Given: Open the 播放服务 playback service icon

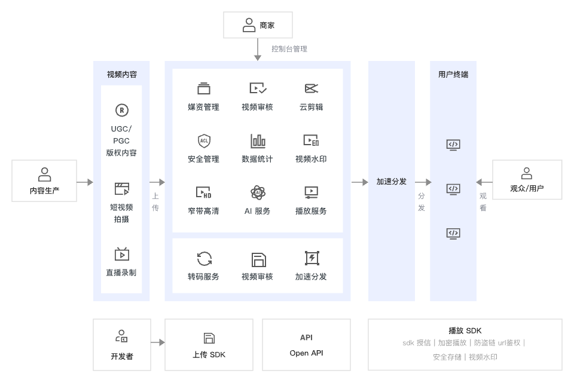Looking at the screenshot, I should tap(312, 193).
